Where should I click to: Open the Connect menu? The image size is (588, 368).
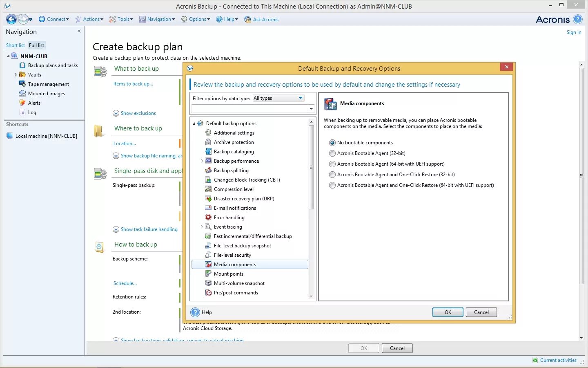(54, 19)
